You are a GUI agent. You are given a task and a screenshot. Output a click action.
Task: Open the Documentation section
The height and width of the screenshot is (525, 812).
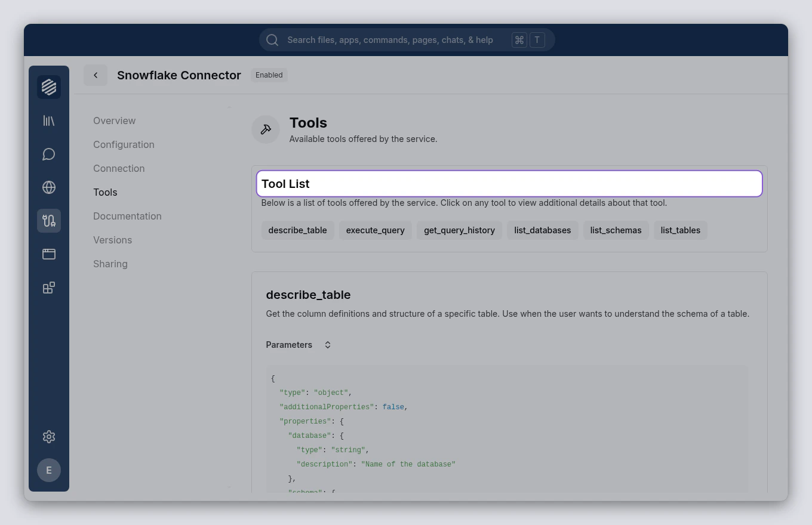pyautogui.click(x=127, y=216)
